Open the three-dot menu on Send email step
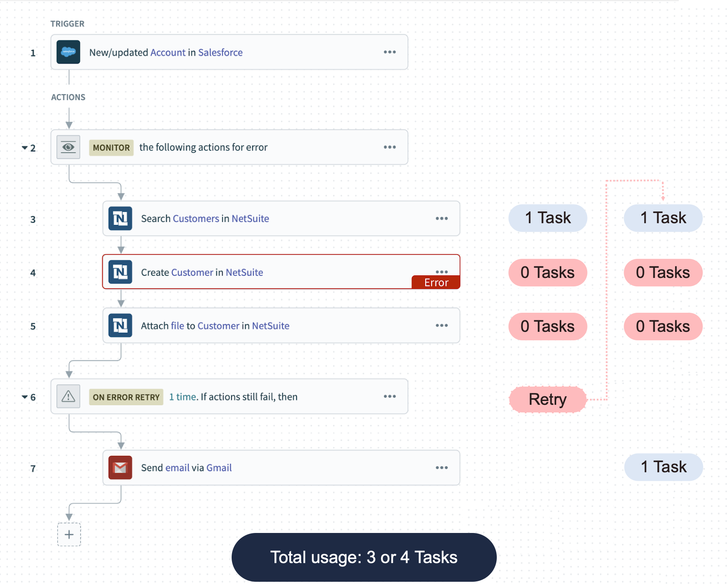728x586 pixels. [x=442, y=468]
